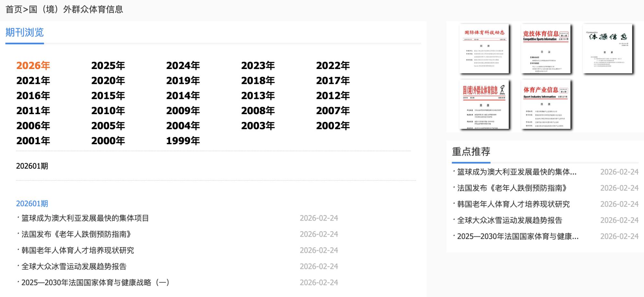
Task: Browse issues from 1999年
Action: (x=183, y=141)
